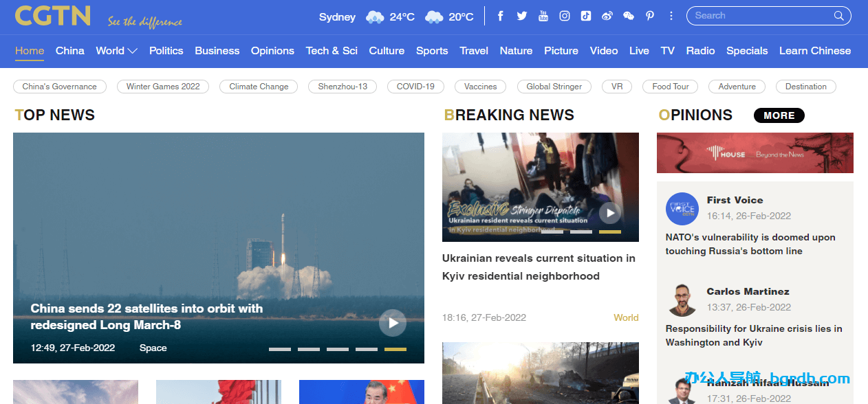
Task: Open the Business navigation tab
Action: tap(217, 51)
